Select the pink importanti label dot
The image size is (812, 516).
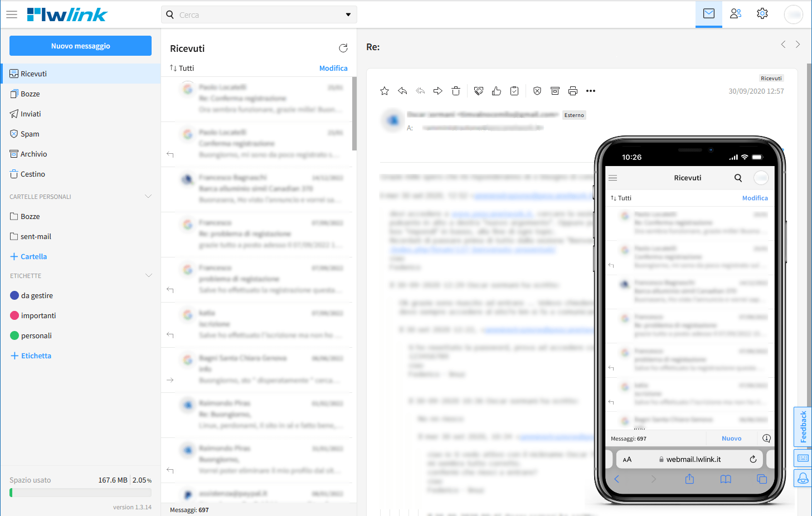pos(15,315)
